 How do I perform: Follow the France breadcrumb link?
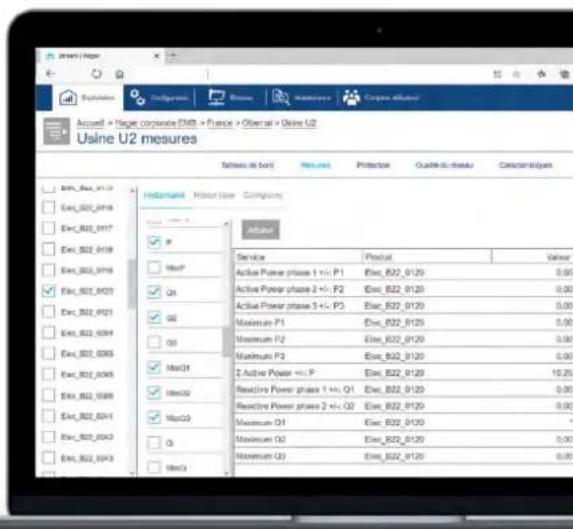click(x=220, y=123)
